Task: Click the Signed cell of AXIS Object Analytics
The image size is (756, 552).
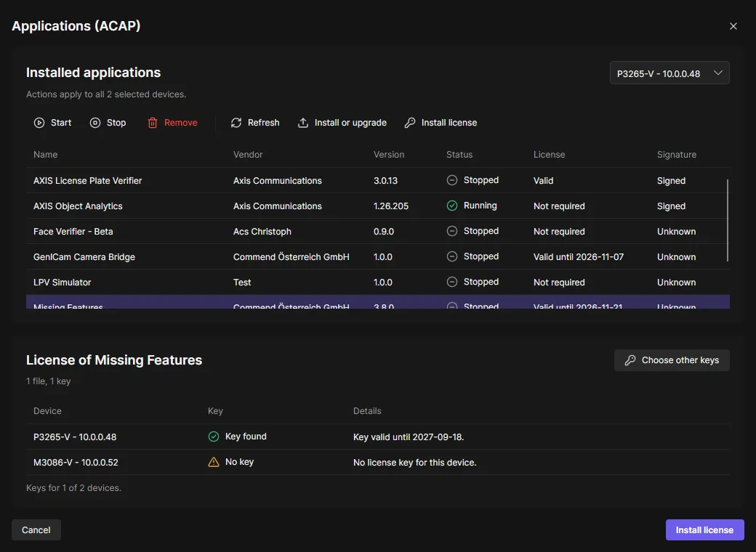Action: click(671, 206)
